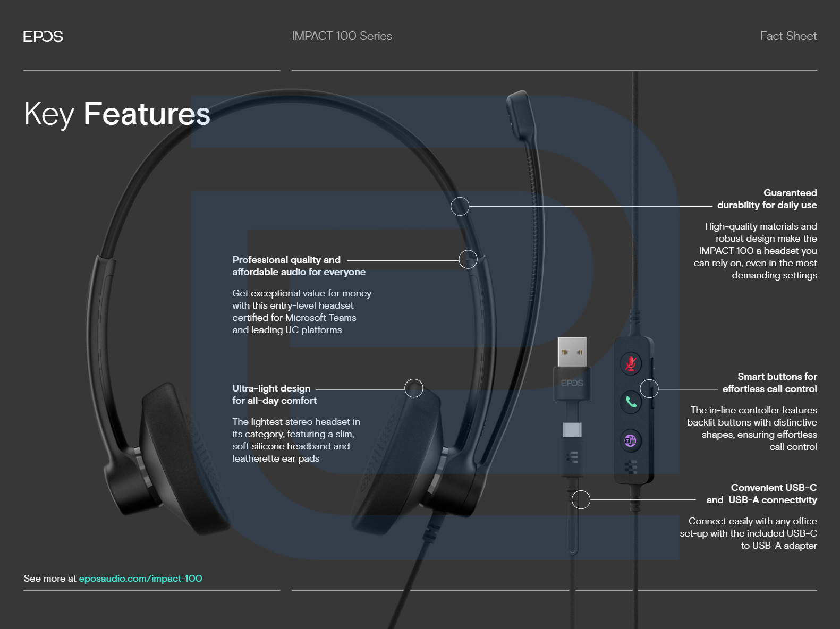Click the EPOS logo in the header
Screen dimensions: 840x629
tap(43, 37)
